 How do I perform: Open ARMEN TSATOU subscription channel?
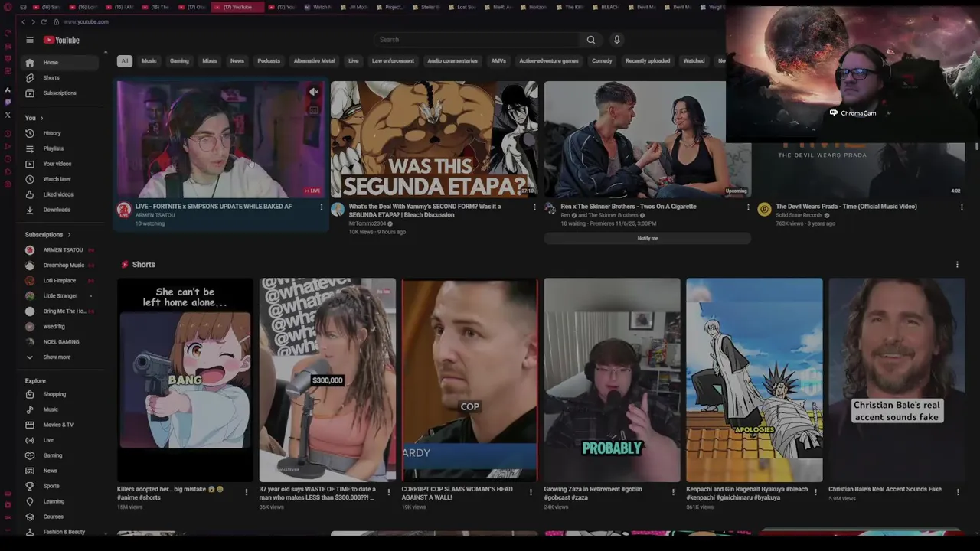point(61,250)
